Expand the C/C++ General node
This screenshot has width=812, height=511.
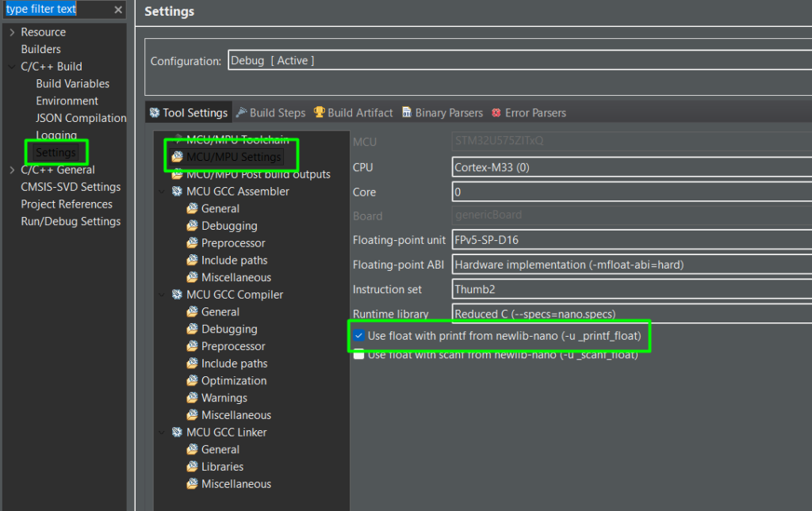coord(11,170)
